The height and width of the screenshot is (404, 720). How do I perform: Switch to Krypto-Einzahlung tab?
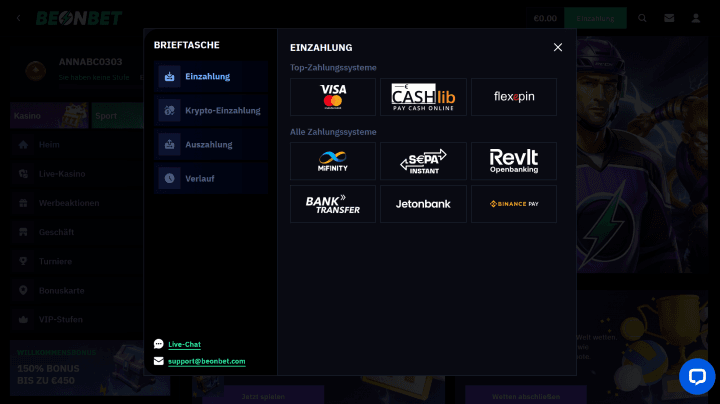[x=211, y=110]
